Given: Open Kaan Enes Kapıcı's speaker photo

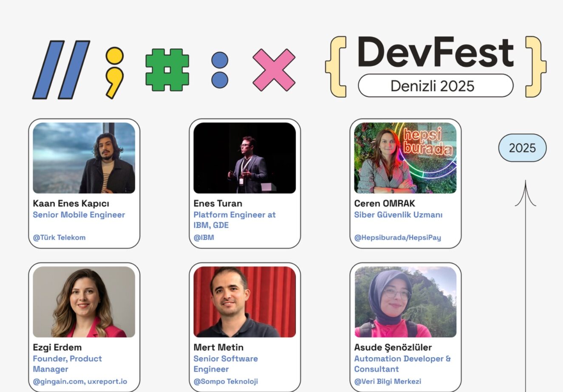Looking at the screenshot, I should 84,158.
